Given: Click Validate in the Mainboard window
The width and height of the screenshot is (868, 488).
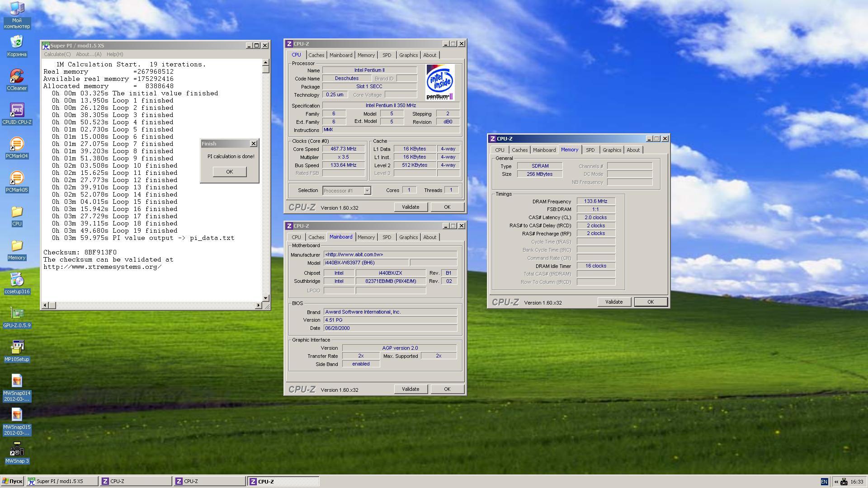Looking at the screenshot, I should click(x=410, y=389).
